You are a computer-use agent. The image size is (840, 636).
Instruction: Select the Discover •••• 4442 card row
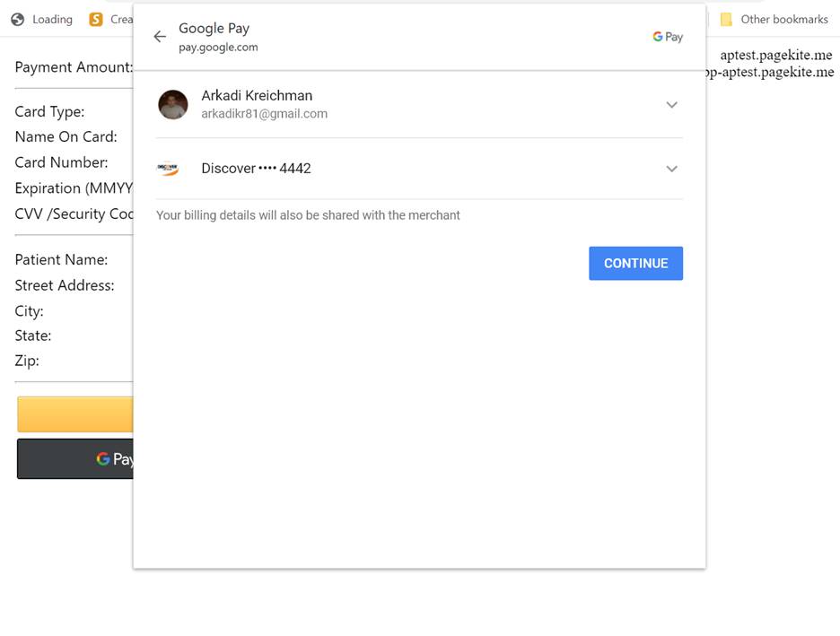419,169
